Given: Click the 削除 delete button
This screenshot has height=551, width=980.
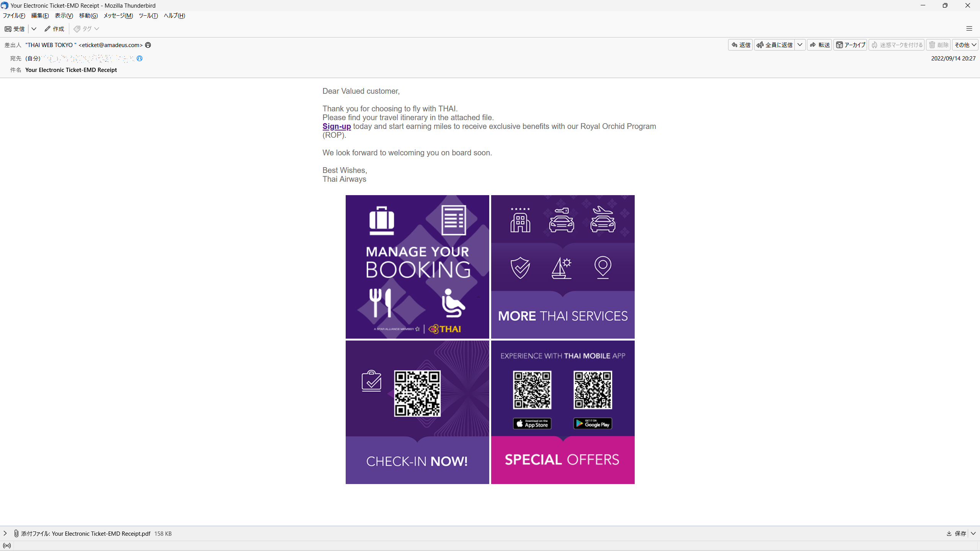Looking at the screenshot, I should [x=938, y=45].
